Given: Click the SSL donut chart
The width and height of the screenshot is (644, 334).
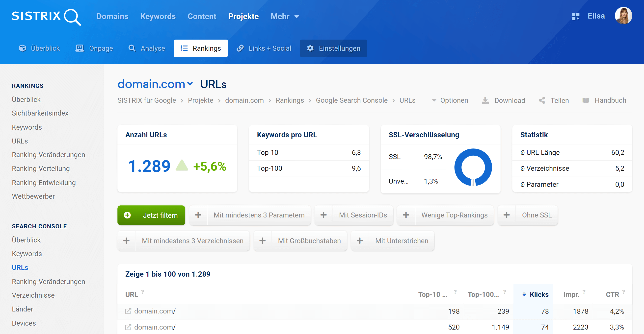Looking at the screenshot, I should (473, 167).
